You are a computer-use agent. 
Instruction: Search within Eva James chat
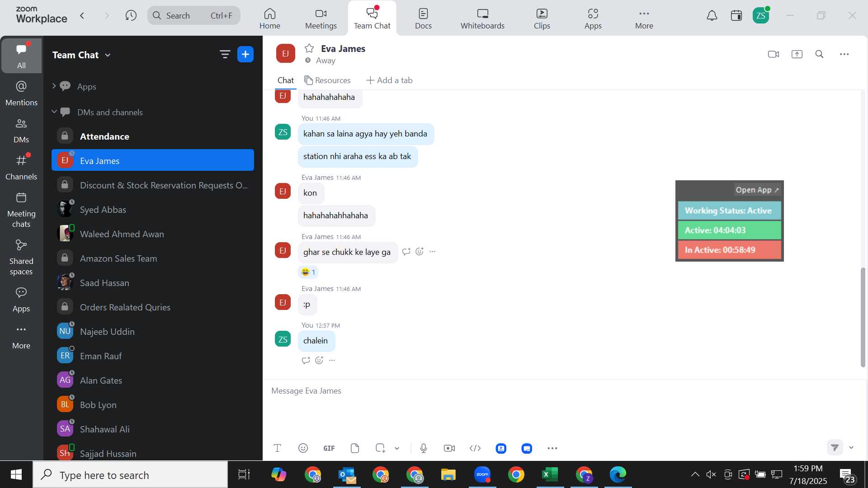(x=819, y=54)
